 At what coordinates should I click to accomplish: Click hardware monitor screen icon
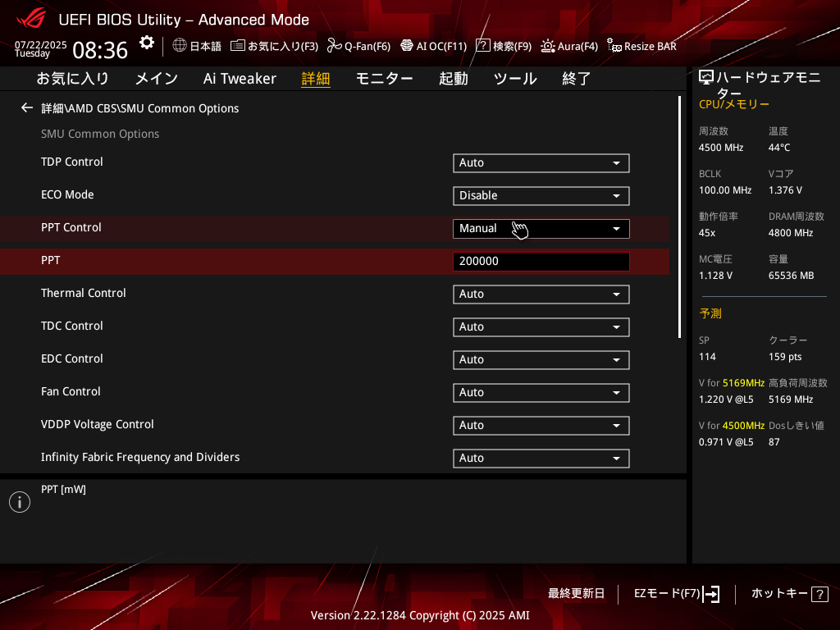(x=706, y=78)
